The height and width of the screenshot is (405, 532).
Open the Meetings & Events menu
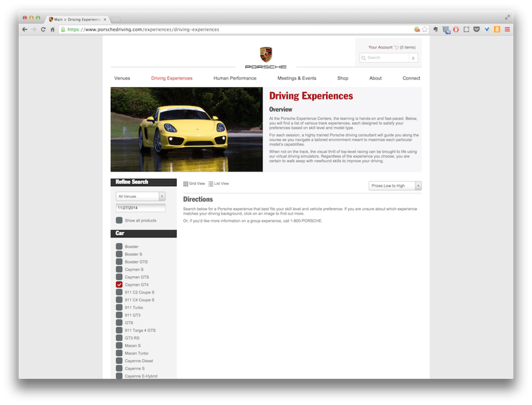click(x=297, y=79)
